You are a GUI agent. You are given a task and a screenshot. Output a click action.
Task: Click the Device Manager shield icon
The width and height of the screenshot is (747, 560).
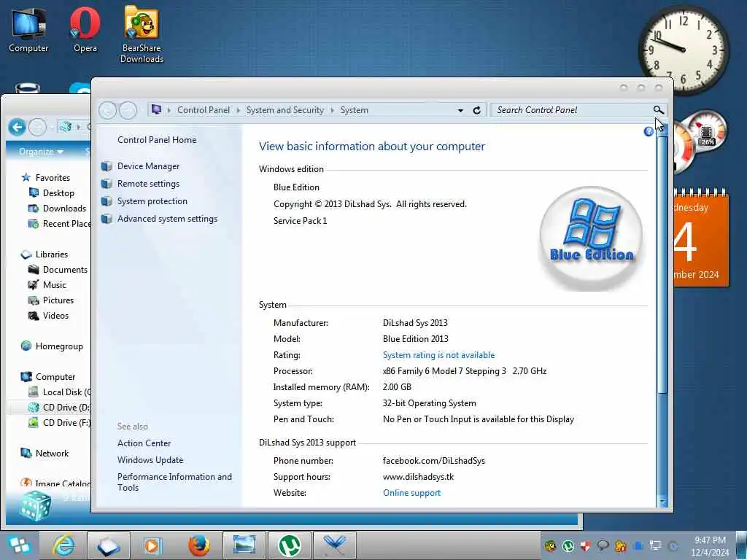[x=107, y=166]
